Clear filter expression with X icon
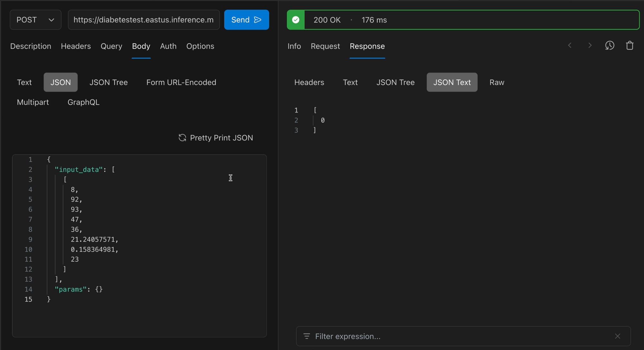 tap(617, 336)
